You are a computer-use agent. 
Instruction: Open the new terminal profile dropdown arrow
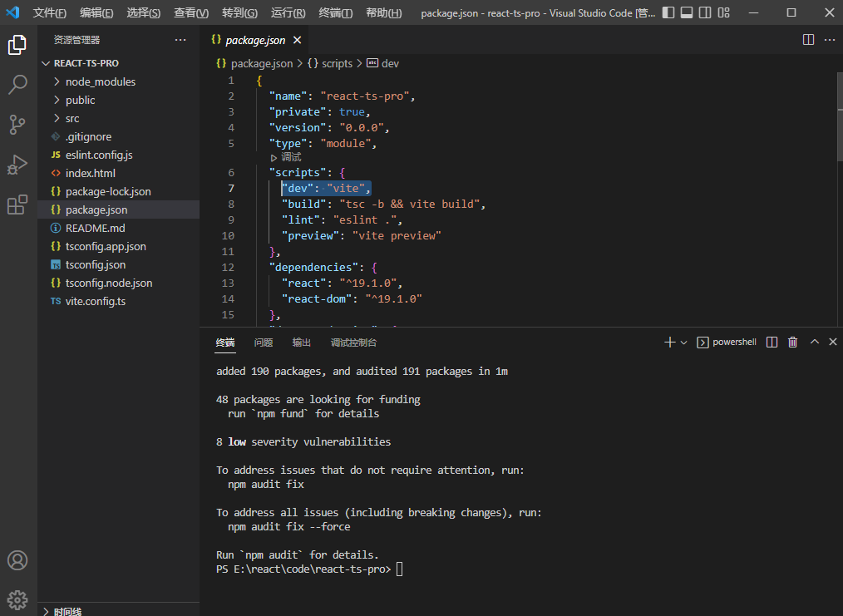coord(684,342)
